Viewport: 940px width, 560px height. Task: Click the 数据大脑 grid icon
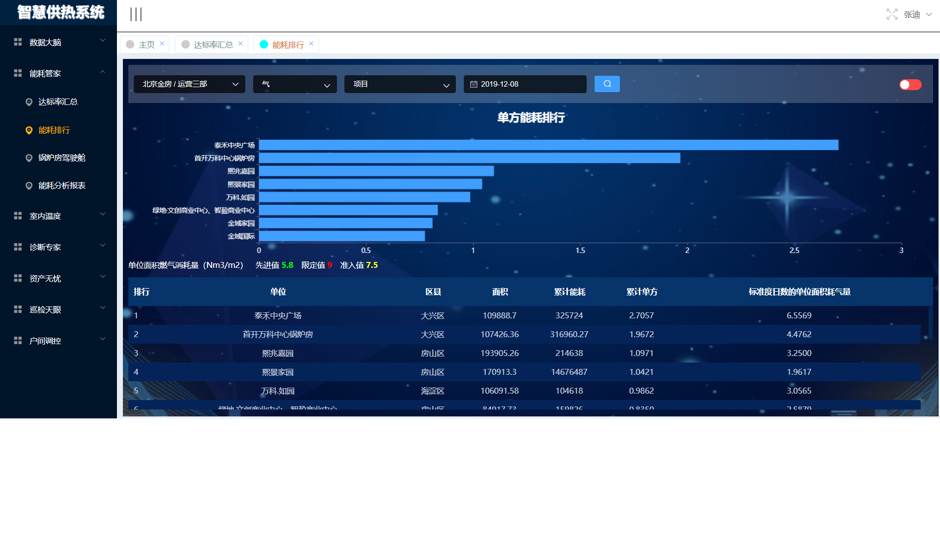(18, 42)
